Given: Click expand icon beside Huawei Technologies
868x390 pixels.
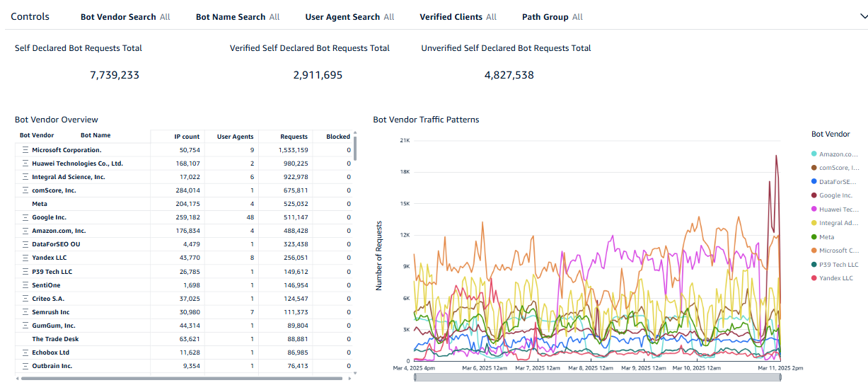Looking at the screenshot, I should (25, 164).
